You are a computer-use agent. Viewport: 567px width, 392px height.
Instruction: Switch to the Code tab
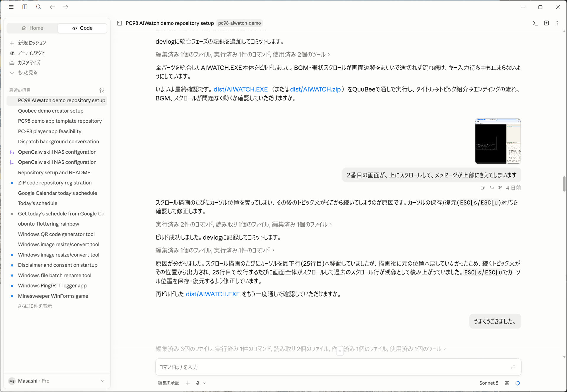click(x=82, y=28)
